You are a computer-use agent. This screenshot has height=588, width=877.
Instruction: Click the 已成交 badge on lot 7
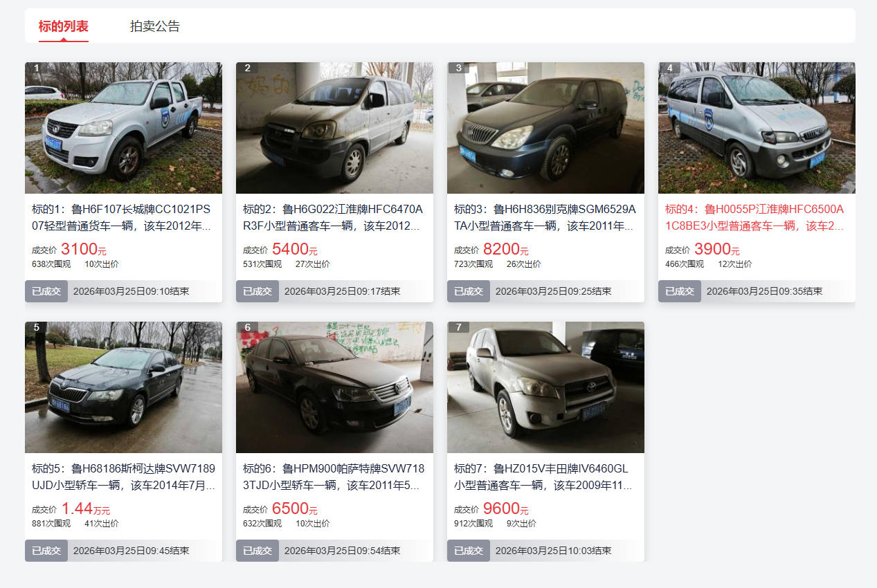469,551
